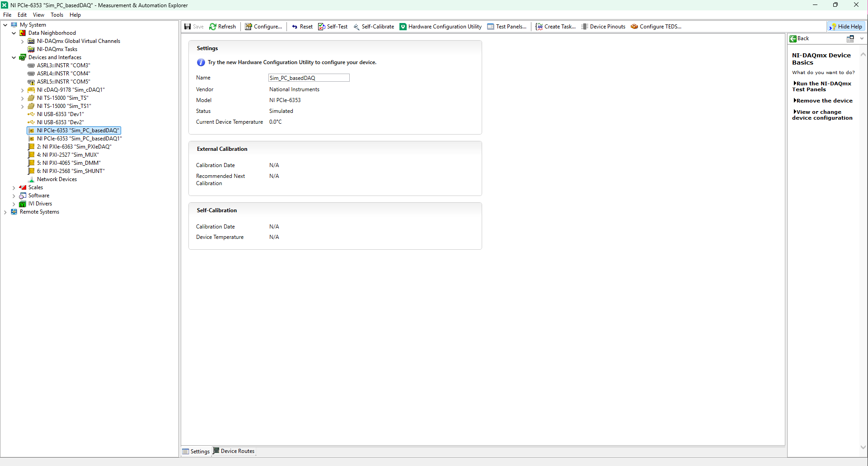The width and height of the screenshot is (868, 466).
Task: Select NI-DAQmx Tasks in tree
Action: [x=57, y=49]
